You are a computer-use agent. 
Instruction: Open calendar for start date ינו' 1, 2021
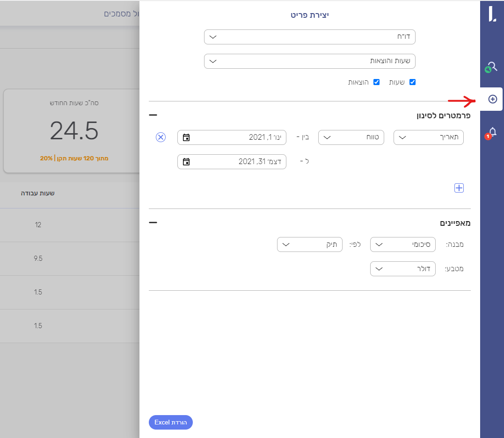tap(186, 137)
